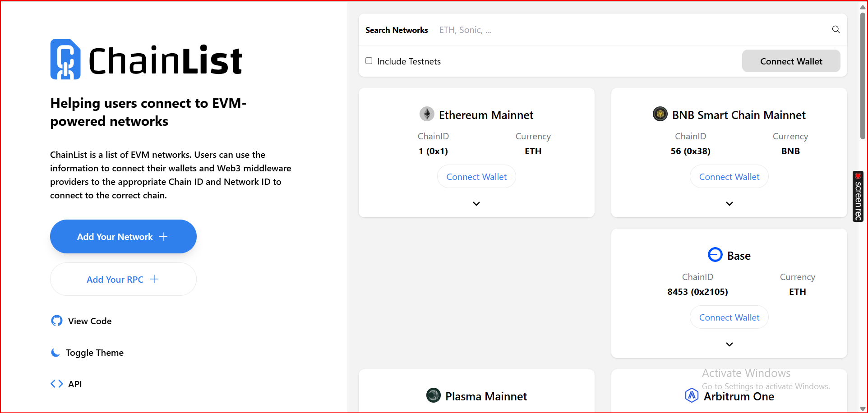This screenshot has width=868, height=413.
Task: Click the GitHub icon beside View Code
Action: 57,321
